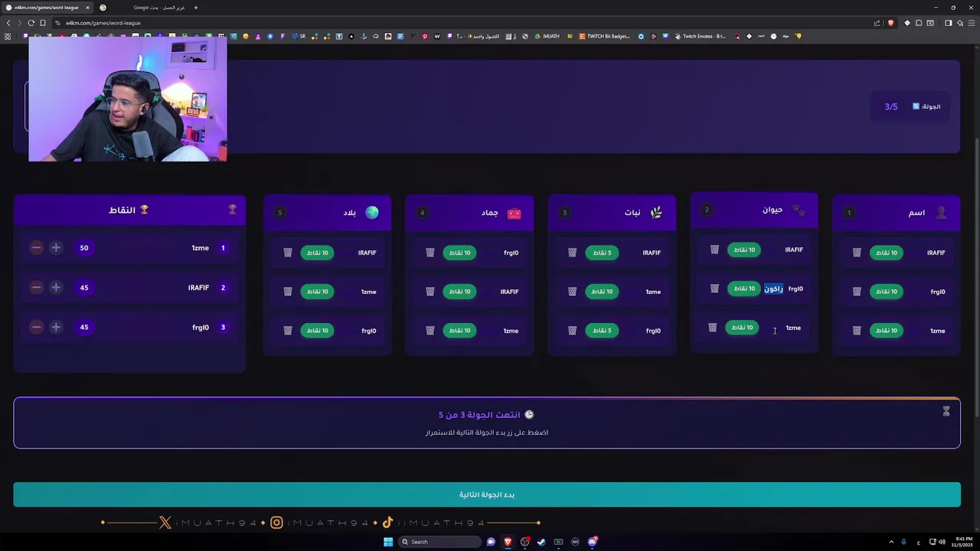The height and width of the screenshot is (551, 980).
Task: Delete frgl0's answer in the نبات column
Action: click(x=572, y=331)
